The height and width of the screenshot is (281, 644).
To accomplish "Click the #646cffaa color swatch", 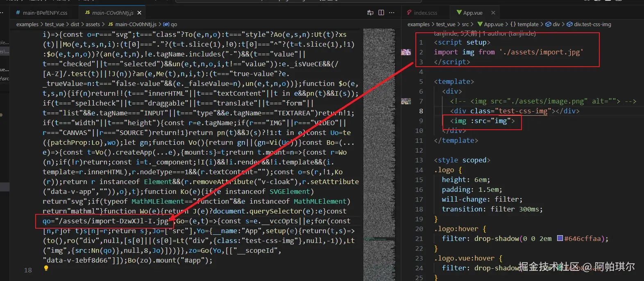I will pos(560,238).
